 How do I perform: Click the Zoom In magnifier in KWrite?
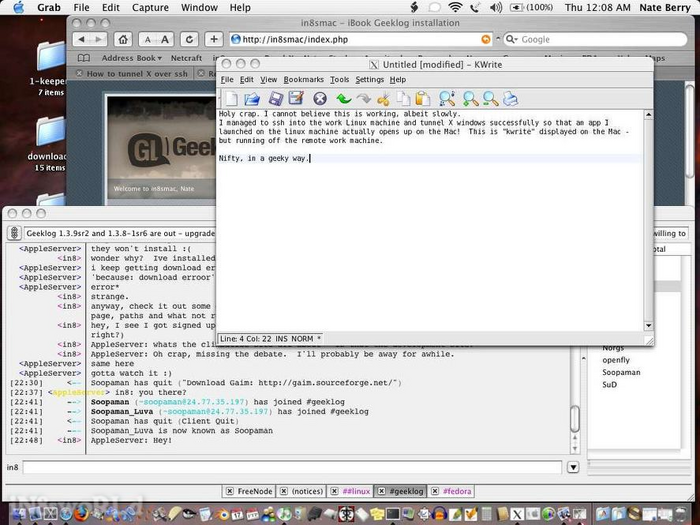(470, 99)
